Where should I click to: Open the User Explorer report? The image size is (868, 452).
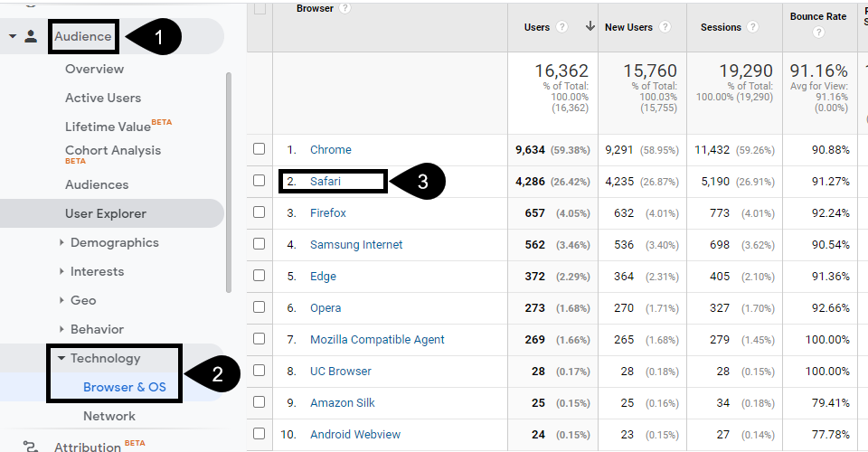106,213
